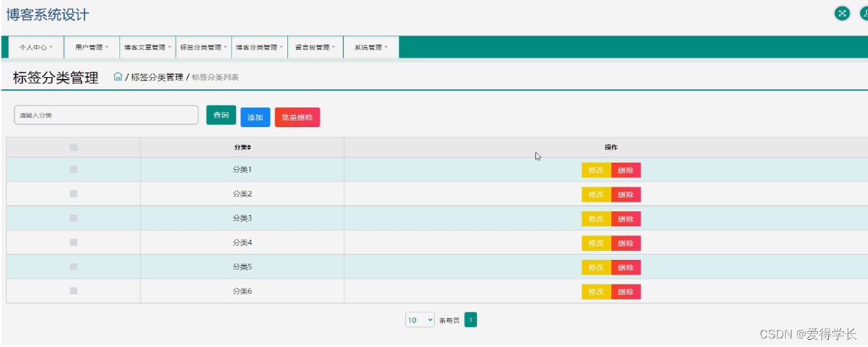This screenshot has width=868, height=347.
Task: Click the 操作 column header
Action: (611, 147)
